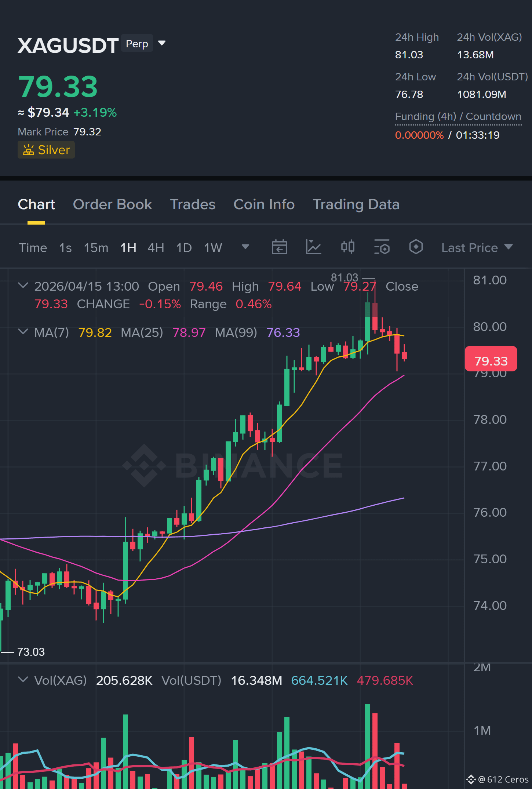The height and width of the screenshot is (789, 532).
Task: Click the MA(7) 79.82 value
Action: (x=95, y=332)
